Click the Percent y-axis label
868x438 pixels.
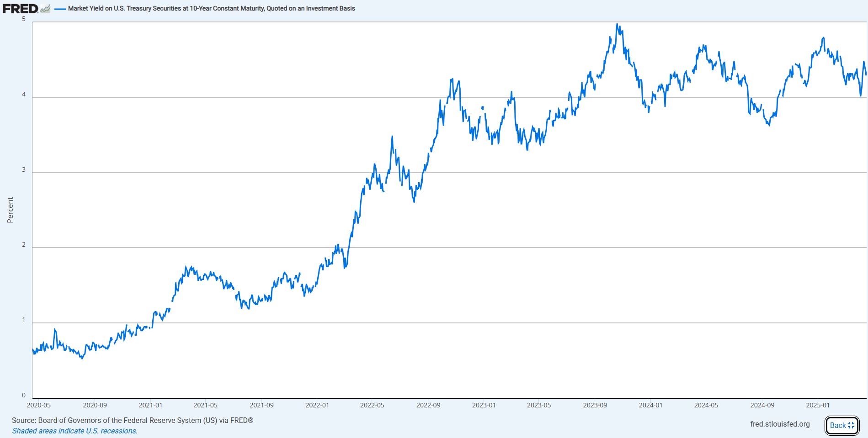10,210
